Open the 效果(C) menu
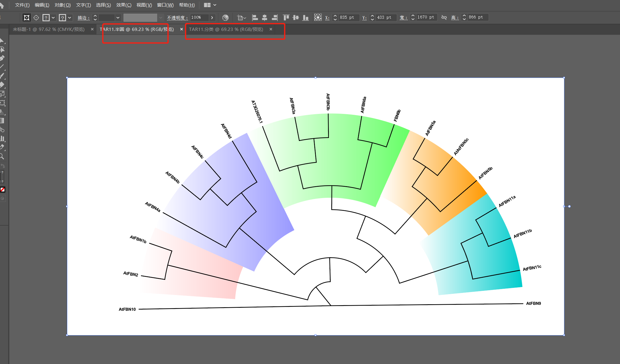The image size is (620, 364). click(x=124, y=5)
